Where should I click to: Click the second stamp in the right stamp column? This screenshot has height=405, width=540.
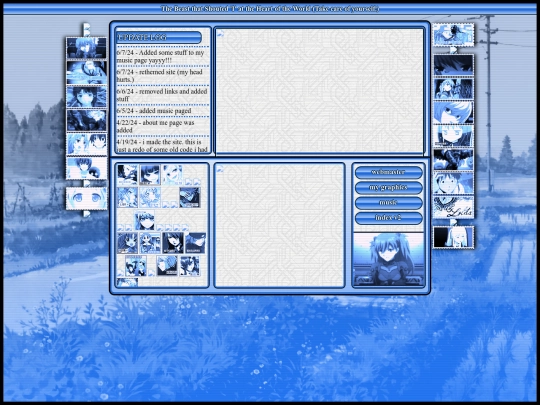pos(454,64)
